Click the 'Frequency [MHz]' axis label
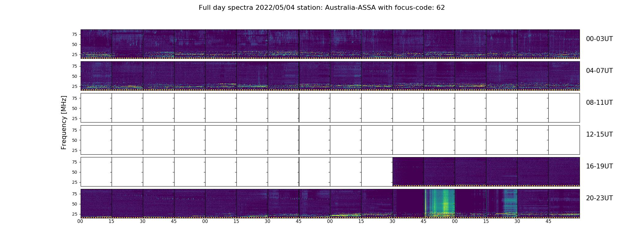 pyautogui.click(x=64, y=123)
